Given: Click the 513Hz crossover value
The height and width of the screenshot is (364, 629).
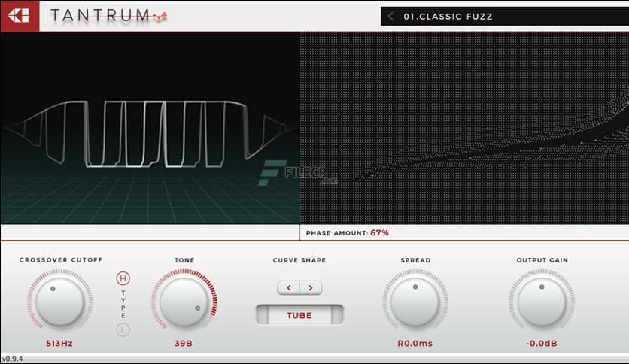Looking at the screenshot, I should (x=59, y=344).
